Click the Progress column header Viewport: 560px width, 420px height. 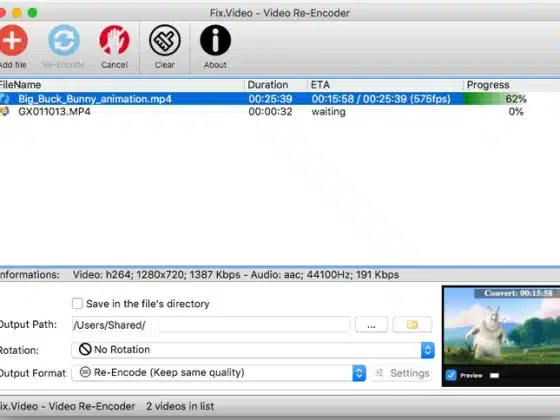(512, 85)
